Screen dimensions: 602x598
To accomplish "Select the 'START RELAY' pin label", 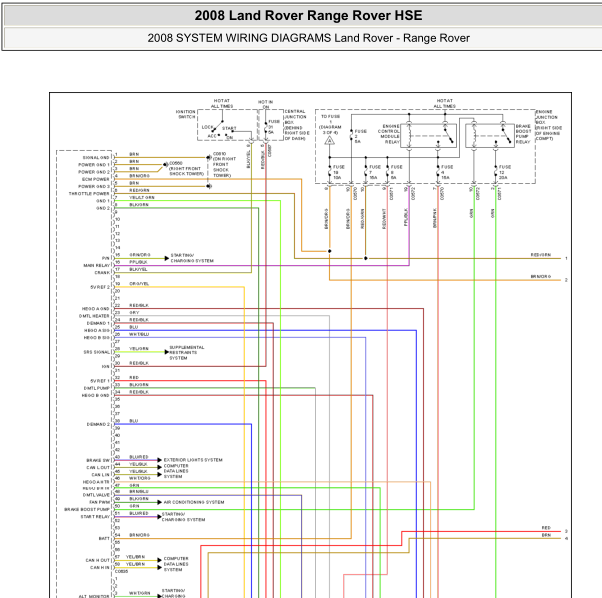I will [95, 517].
